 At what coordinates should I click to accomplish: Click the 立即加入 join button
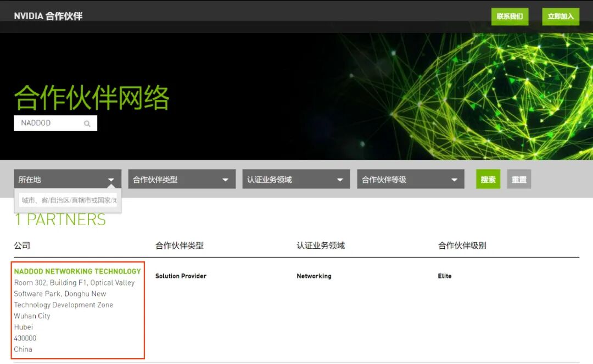pyautogui.click(x=561, y=16)
